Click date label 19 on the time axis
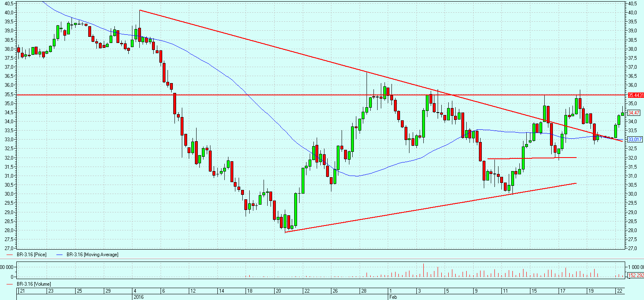Screen dimensions: 644x300 tap(591, 291)
